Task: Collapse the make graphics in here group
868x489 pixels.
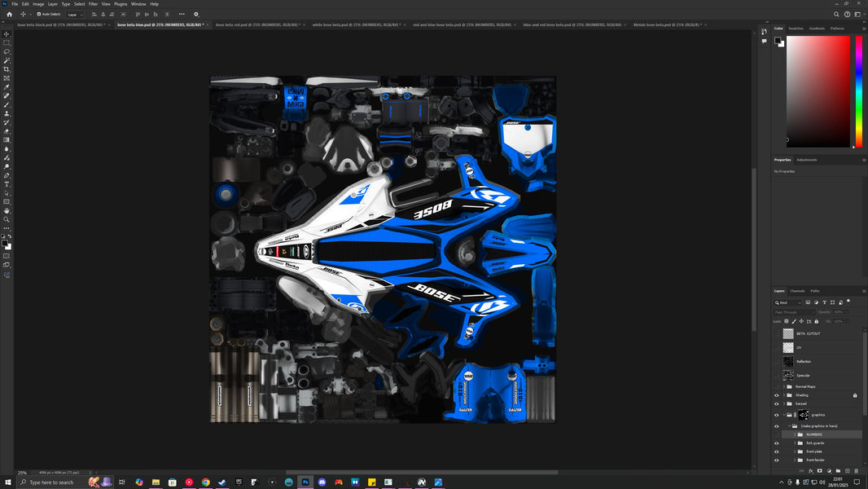Action: pos(789,426)
